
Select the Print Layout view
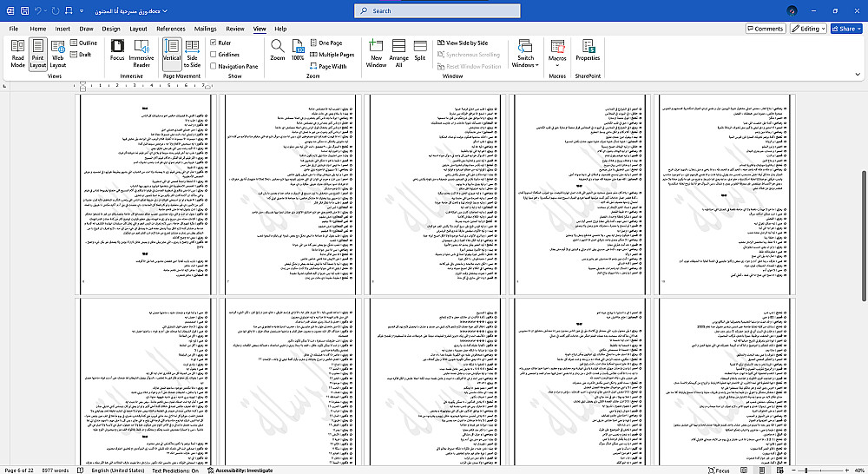37,54
